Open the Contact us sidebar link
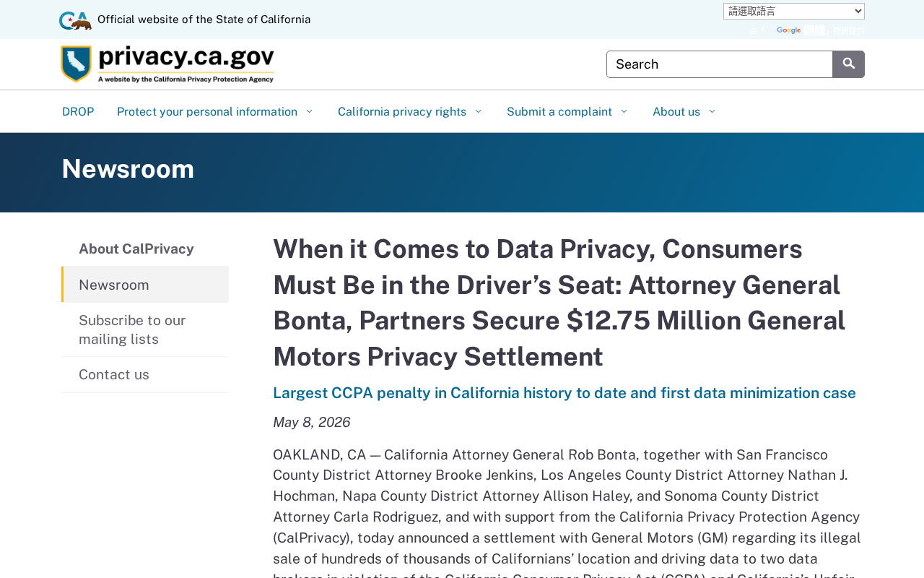 (145, 374)
